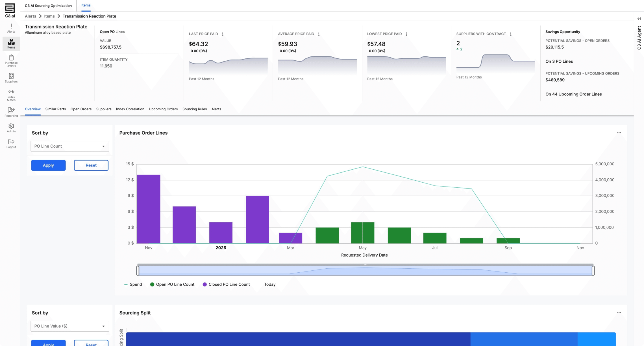The image size is (644, 346).
Task: Click the C3.ai logo
Action: point(10,11)
